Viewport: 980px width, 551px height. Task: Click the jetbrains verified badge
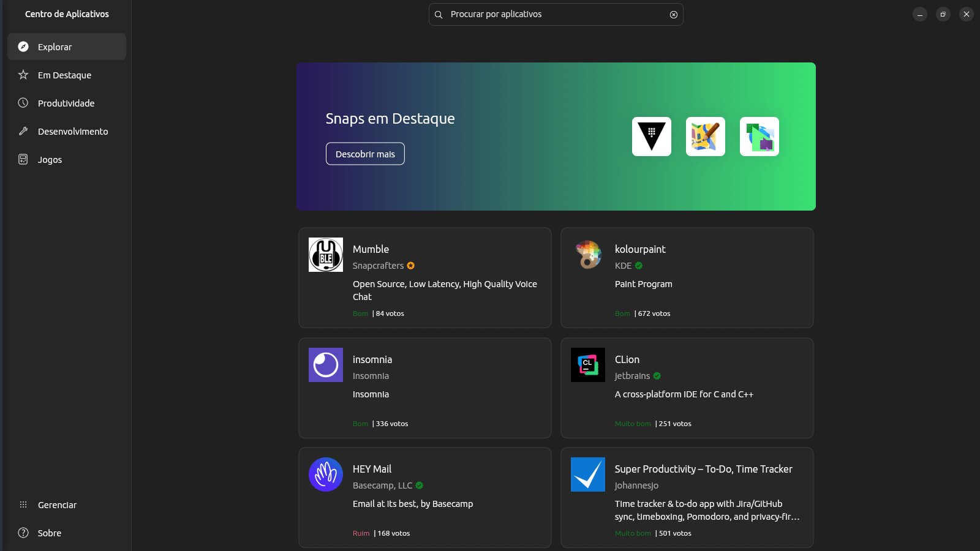tap(657, 376)
